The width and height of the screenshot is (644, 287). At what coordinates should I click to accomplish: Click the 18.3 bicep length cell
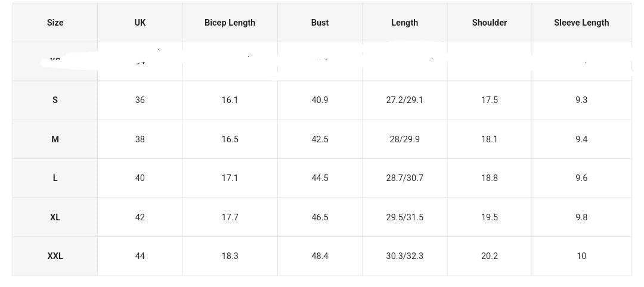coord(230,256)
